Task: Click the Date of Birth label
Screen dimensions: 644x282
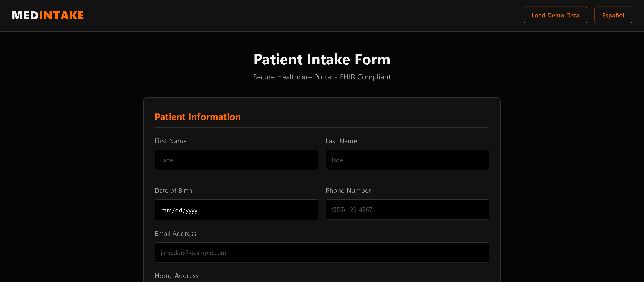Action: [x=173, y=190]
